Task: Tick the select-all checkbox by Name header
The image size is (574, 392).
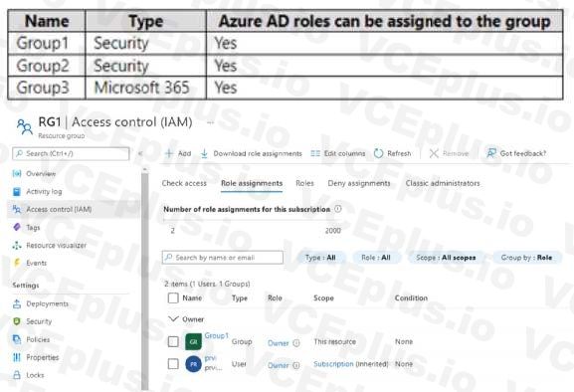Action: click(173, 297)
